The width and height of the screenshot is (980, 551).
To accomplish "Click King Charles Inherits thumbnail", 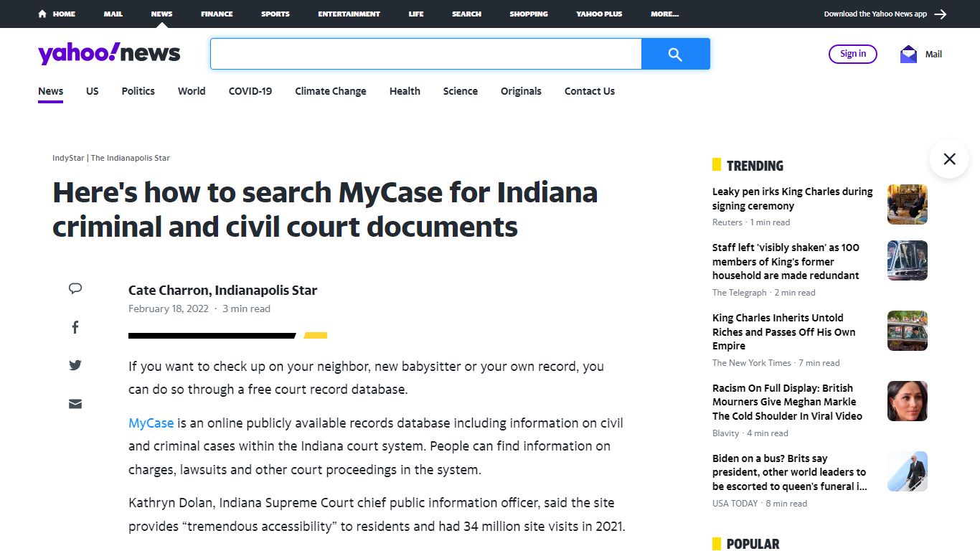I will [x=908, y=331].
